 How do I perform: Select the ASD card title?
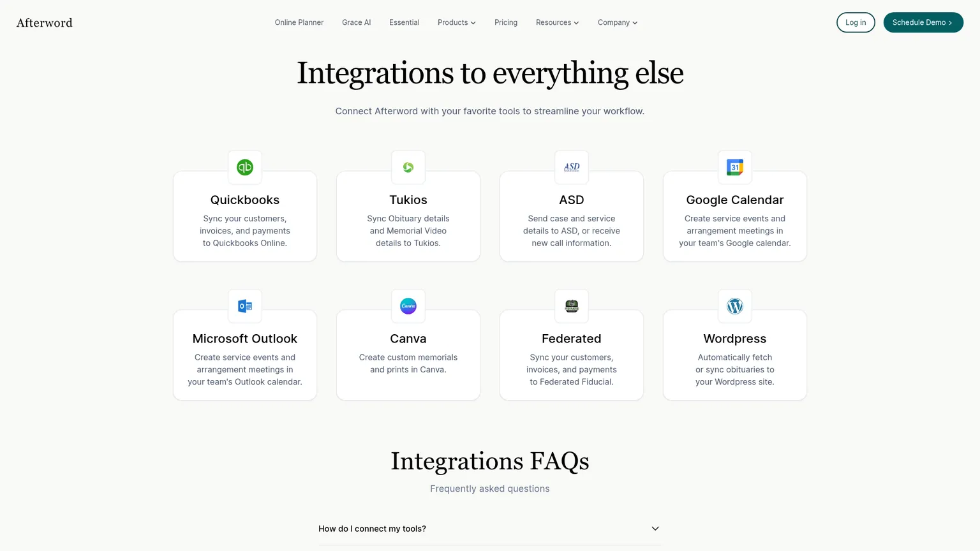572,200
